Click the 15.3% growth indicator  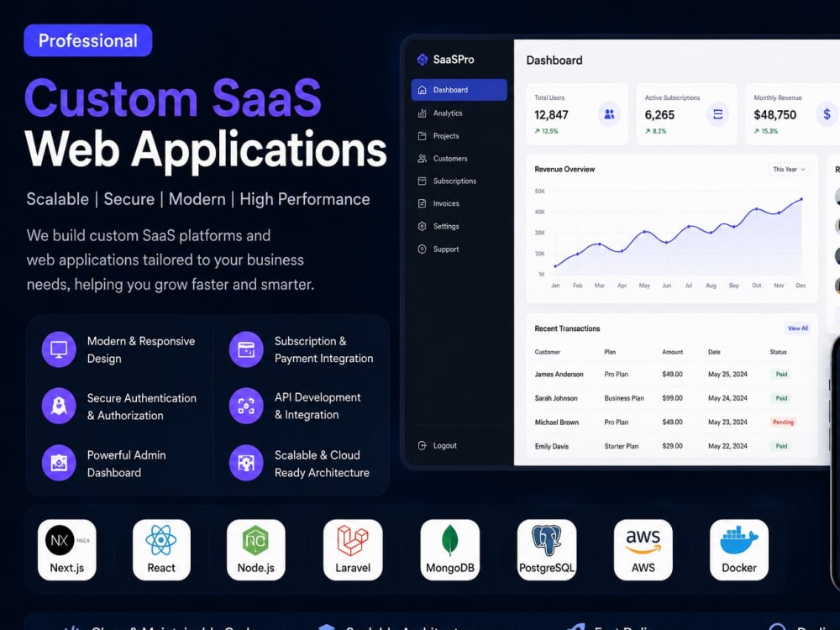(x=765, y=131)
